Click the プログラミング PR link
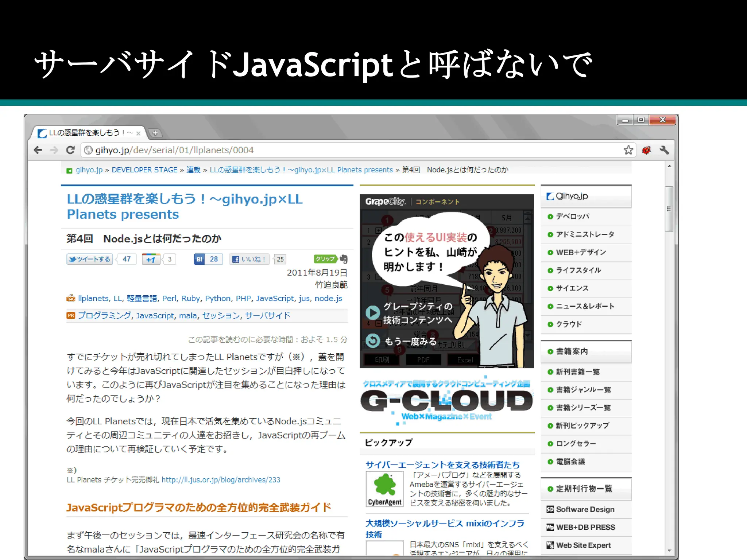 tap(104, 316)
